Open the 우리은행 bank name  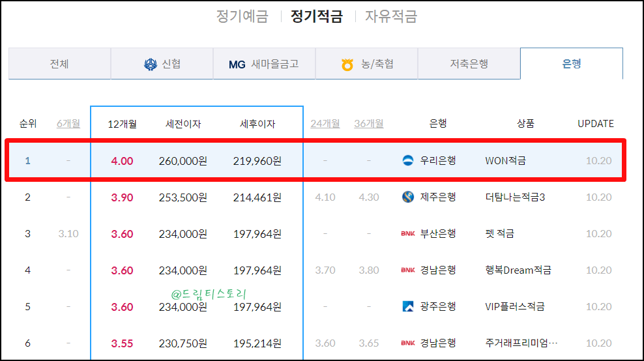click(x=438, y=160)
